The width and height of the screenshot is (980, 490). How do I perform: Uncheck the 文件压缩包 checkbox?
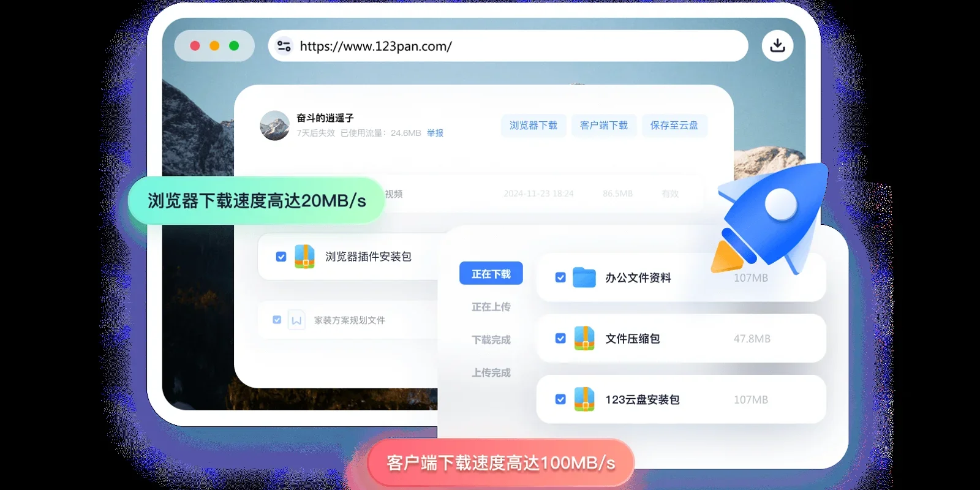[560, 338]
